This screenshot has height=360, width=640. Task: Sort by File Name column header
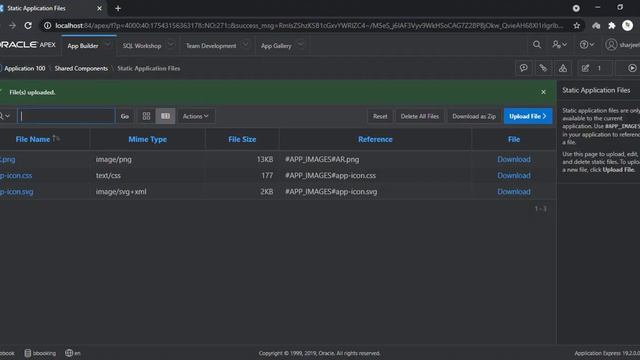(x=33, y=139)
